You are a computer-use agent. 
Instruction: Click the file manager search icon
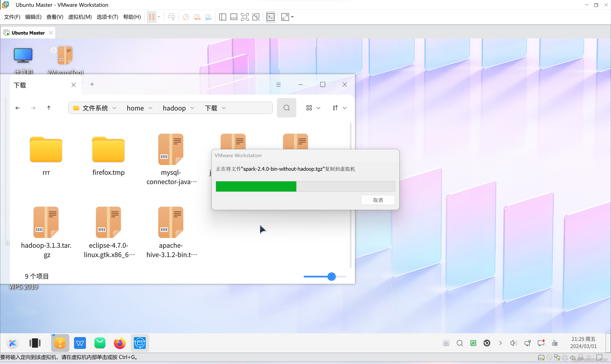(x=286, y=108)
